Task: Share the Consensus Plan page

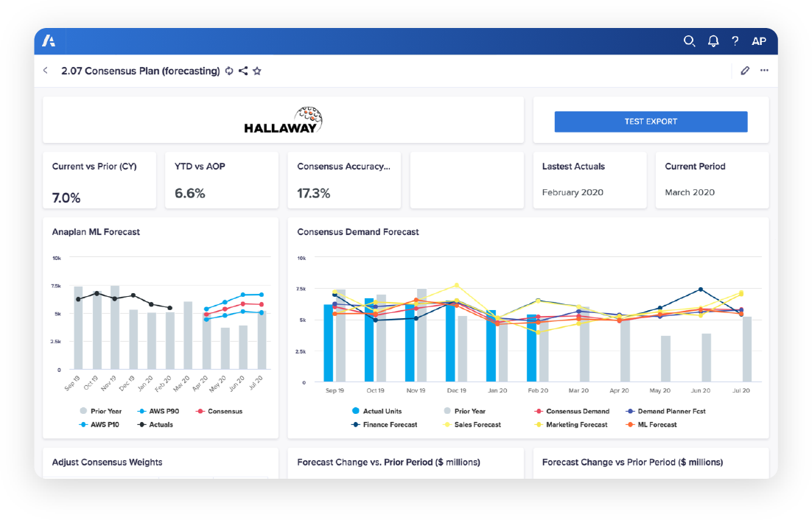Action: [x=243, y=71]
